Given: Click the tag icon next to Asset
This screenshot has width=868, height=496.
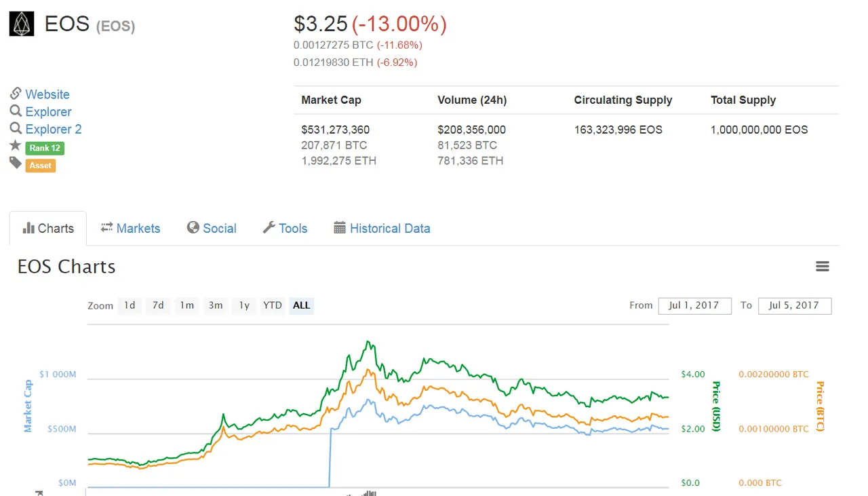Looking at the screenshot, I should pos(16,163).
